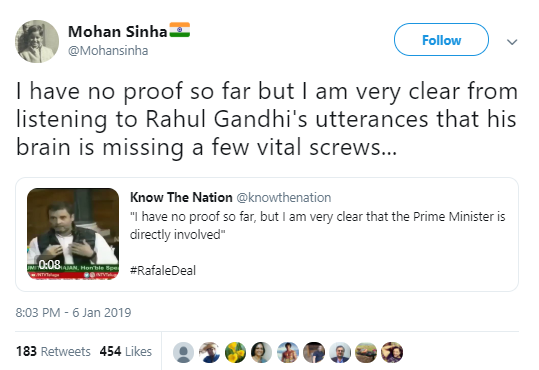Open the tweet options chevron menu
The image size is (539, 370).
(x=512, y=42)
